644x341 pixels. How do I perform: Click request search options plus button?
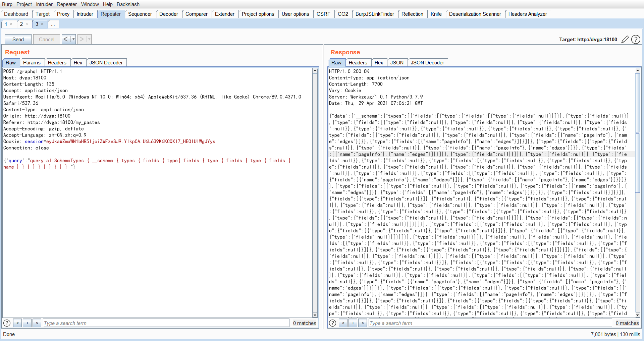pyautogui.click(x=27, y=323)
